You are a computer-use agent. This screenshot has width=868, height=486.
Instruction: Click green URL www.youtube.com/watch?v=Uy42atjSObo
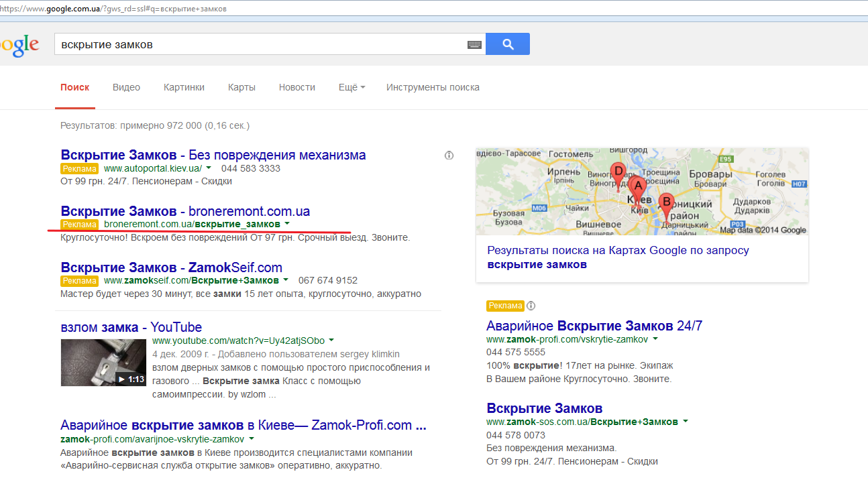click(238, 341)
